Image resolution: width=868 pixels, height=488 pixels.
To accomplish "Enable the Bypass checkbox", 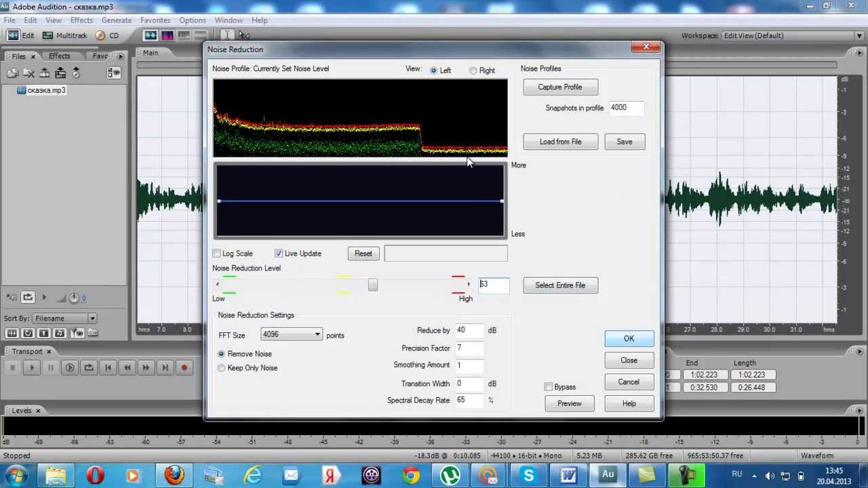I will point(549,387).
